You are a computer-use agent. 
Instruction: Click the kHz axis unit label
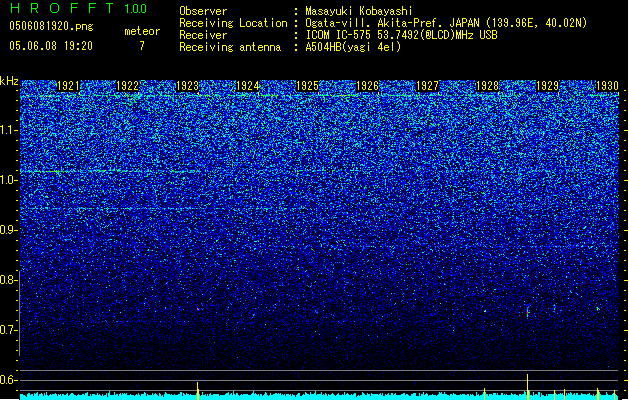[9, 81]
